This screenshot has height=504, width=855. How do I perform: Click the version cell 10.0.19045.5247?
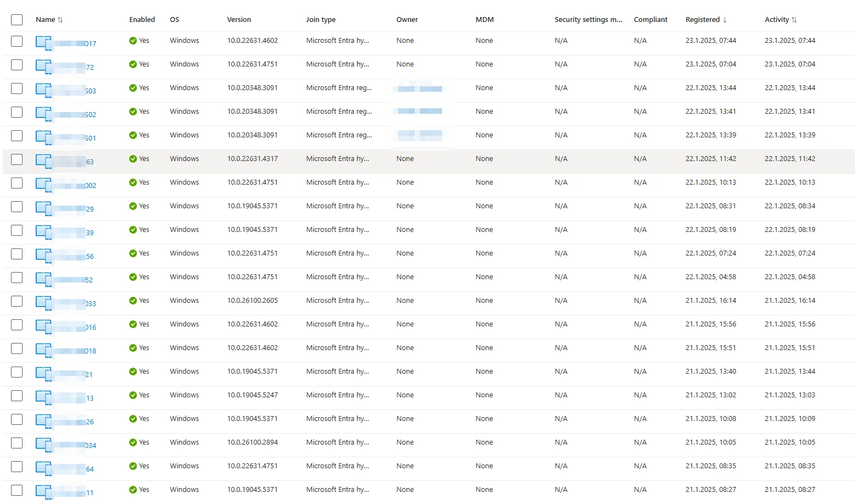[x=252, y=395]
